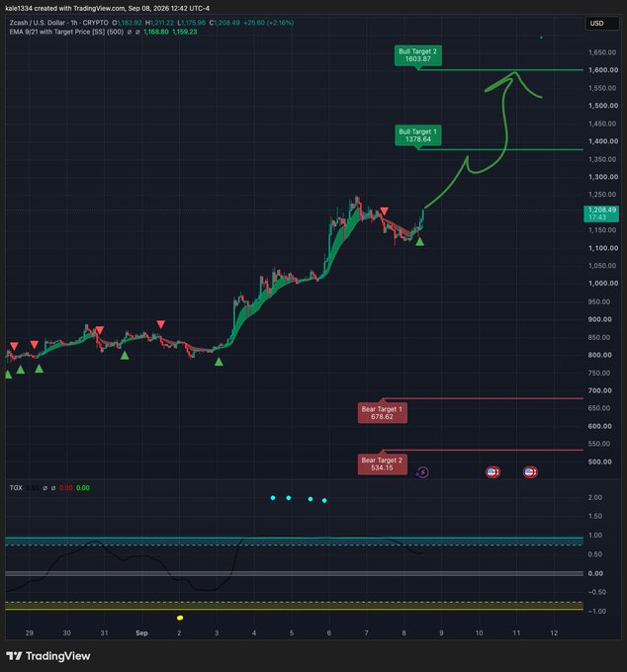
Task: Click the TradingView logo
Action: click(x=48, y=656)
